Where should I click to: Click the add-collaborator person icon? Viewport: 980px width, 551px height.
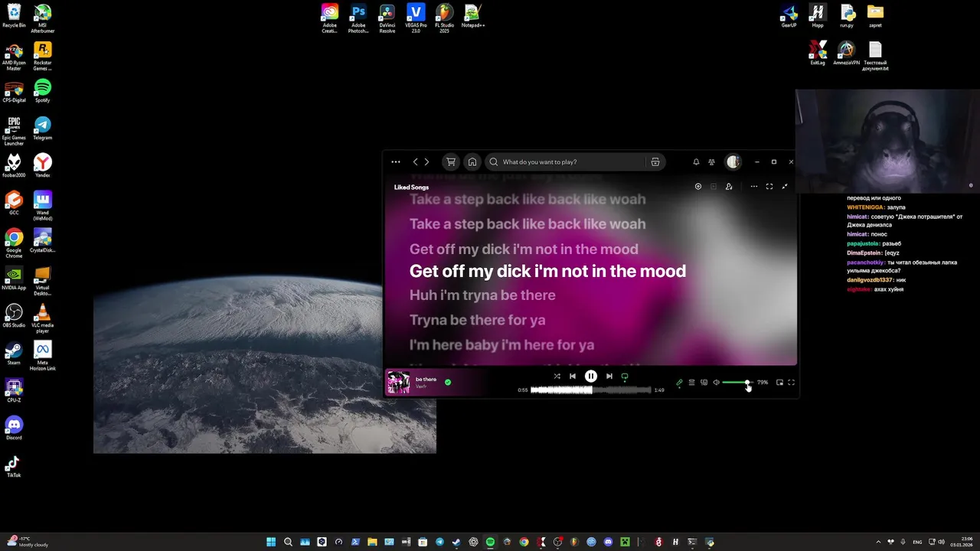[729, 187]
